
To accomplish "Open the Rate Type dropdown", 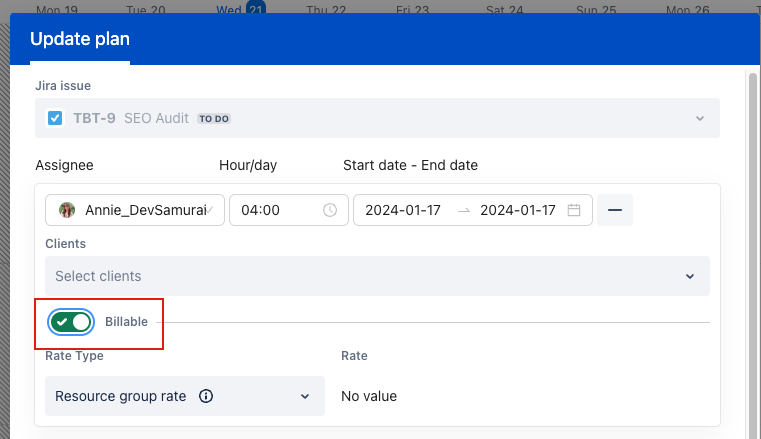I will tap(185, 396).
